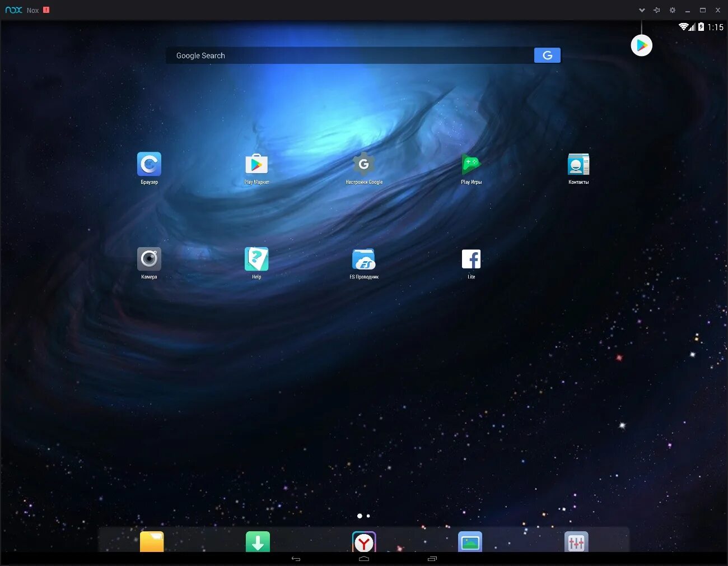The image size is (728, 566).
Task: Select first home screen page dot
Action: click(x=360, y=516)
